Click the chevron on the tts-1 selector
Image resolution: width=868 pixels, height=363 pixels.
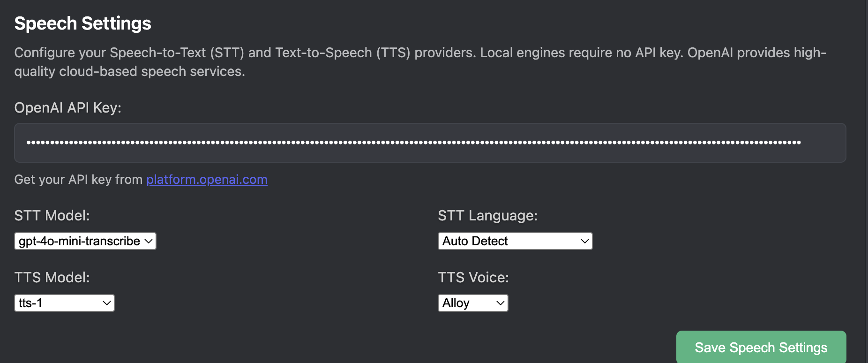[106, 302]
